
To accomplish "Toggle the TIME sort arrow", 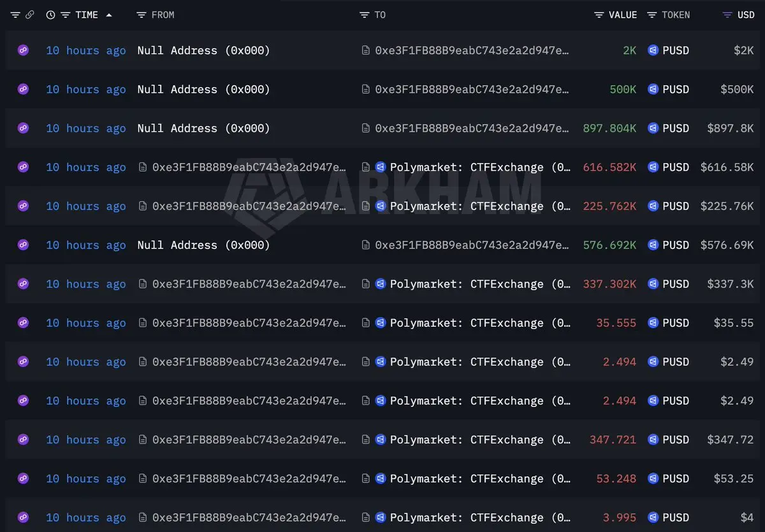I will [109, 15].
